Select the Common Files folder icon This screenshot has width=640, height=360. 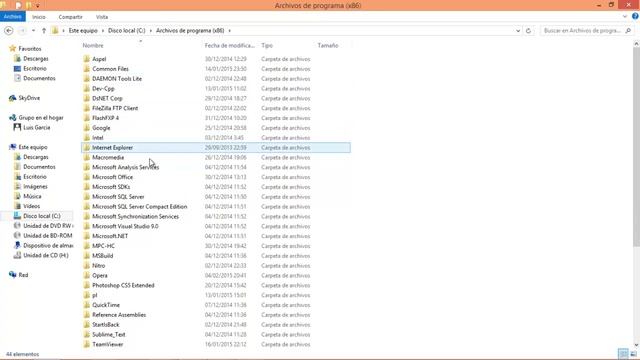click(87, 69)
